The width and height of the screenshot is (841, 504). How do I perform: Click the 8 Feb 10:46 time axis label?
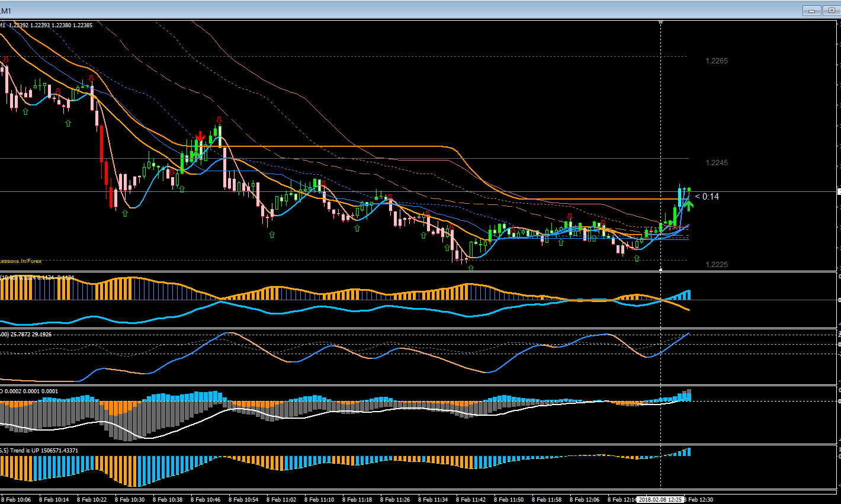tap(206, 499)
